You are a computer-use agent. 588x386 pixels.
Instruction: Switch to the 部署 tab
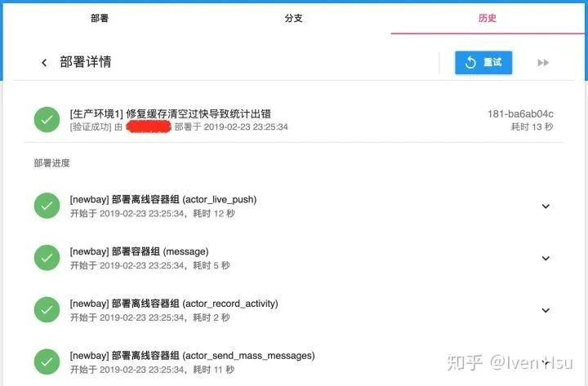(x=100, y=18)
